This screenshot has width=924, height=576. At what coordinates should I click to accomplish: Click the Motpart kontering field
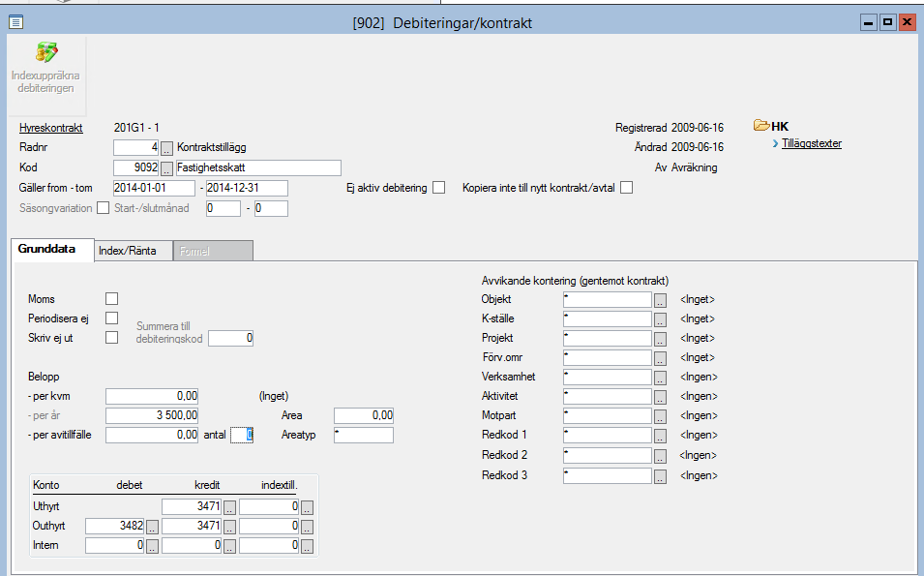(x=608, y=416)
